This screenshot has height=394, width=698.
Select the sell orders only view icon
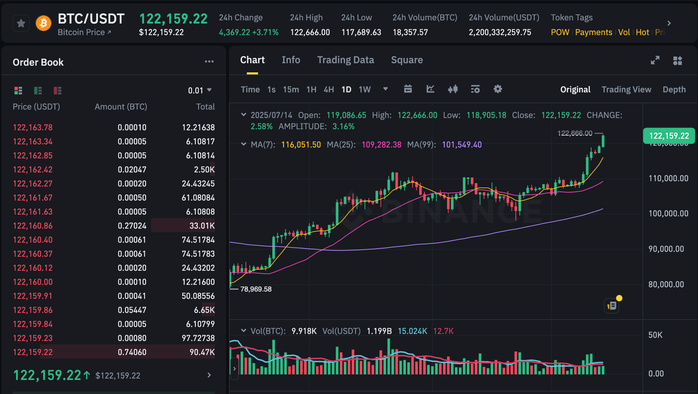coord(57,90)
